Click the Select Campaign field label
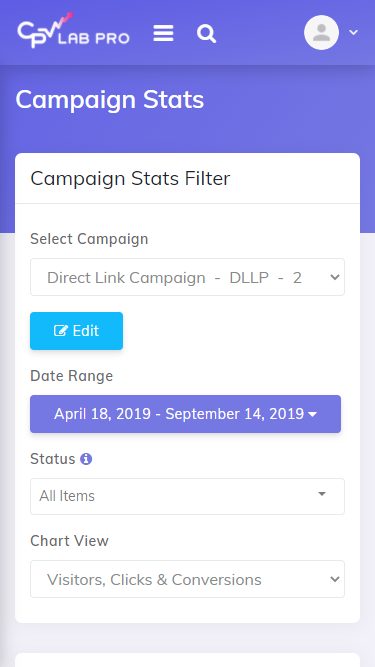Screen dimensions: 375x667 [89, 239]
